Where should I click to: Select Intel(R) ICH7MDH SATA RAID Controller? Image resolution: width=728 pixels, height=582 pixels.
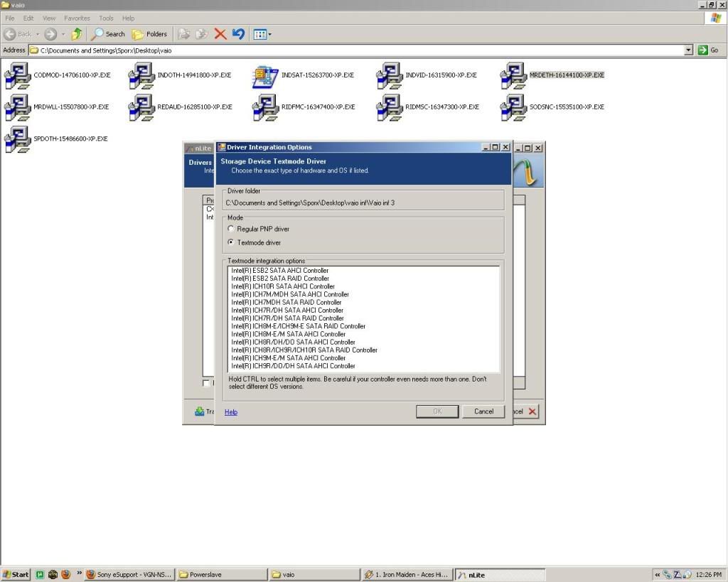click(287, 302)
